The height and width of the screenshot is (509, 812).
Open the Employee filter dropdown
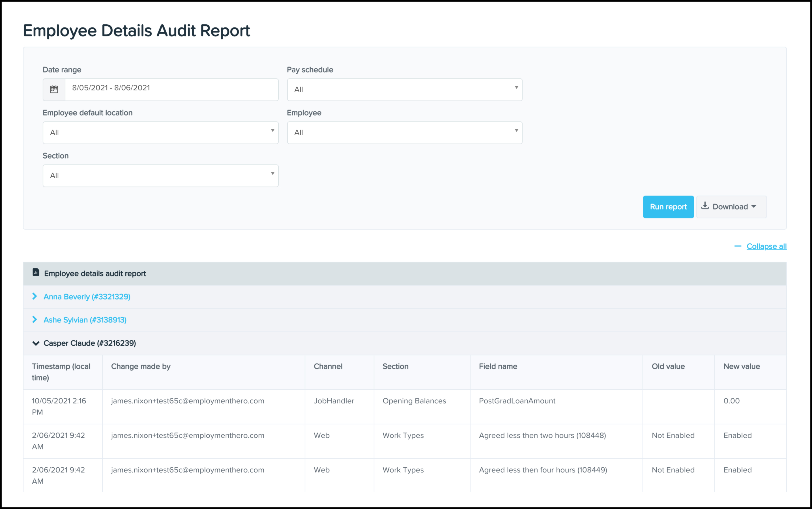point(404,133)
